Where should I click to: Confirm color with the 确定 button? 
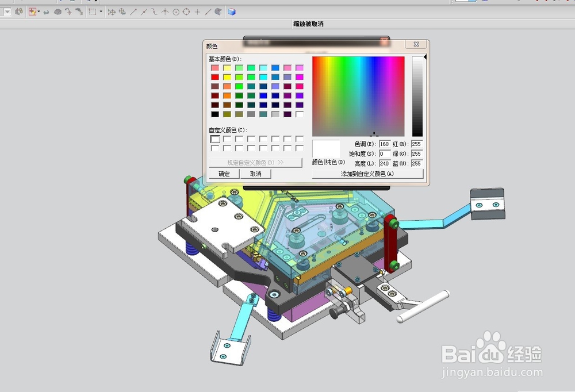pyautogui.click(x=224, y=174)
